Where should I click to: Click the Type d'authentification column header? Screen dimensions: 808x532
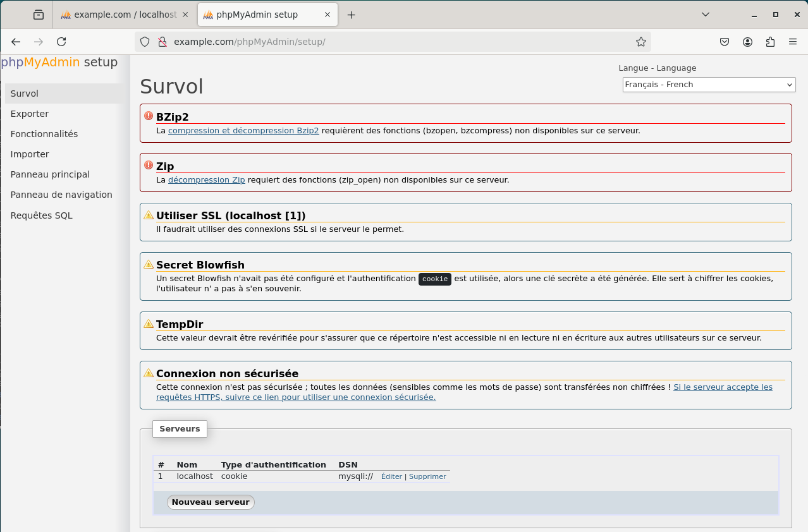274,465
